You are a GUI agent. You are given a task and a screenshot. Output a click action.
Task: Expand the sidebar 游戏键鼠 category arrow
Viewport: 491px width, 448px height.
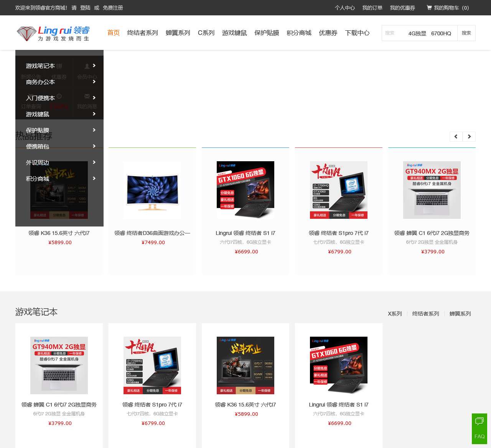[x=94, y=114]
